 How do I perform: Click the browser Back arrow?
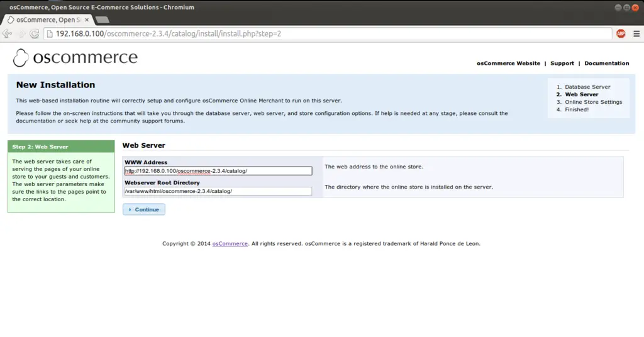click(7, 34)
